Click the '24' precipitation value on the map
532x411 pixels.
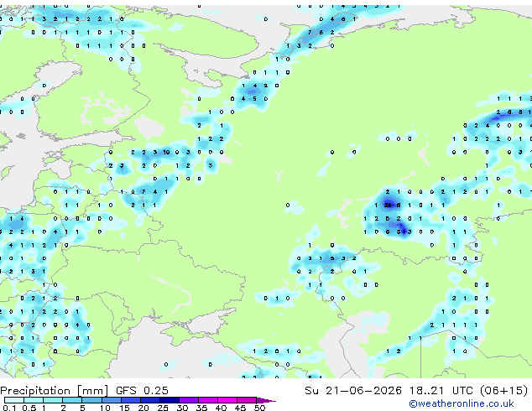(388, 205)
